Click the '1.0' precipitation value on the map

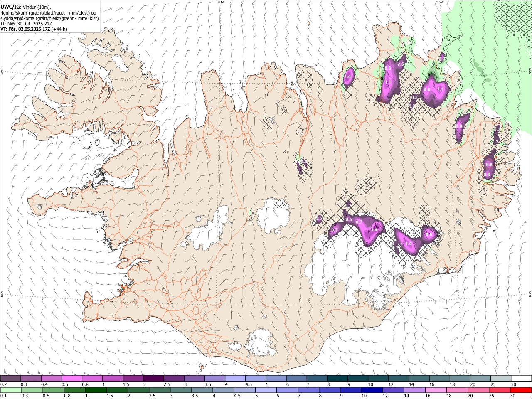coord(409,244)
